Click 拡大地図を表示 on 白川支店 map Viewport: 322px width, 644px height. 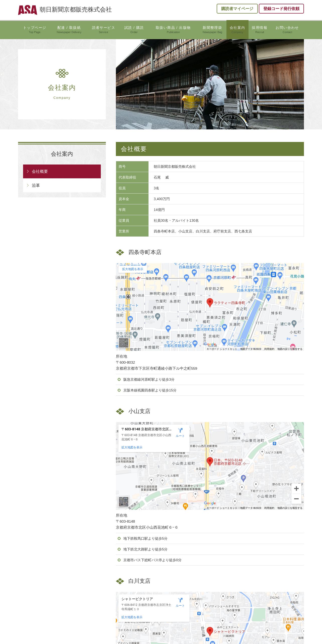(x=132, y=617)
